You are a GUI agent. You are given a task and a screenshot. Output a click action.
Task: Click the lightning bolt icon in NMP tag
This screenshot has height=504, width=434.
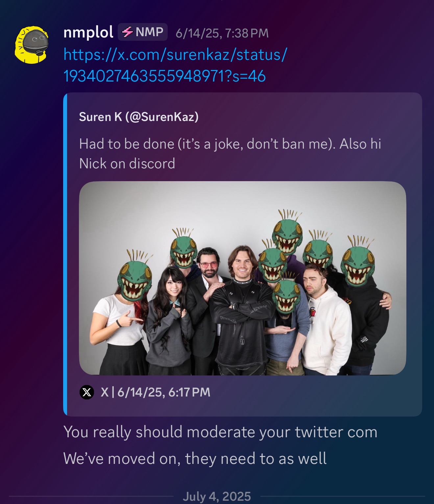[x=128, y=32]
